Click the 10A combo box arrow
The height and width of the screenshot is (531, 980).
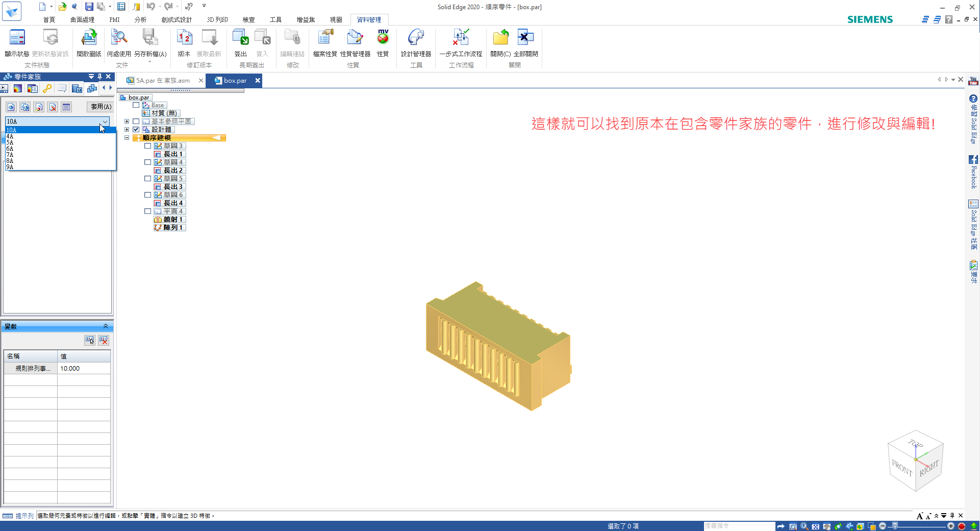click(105, 122)
